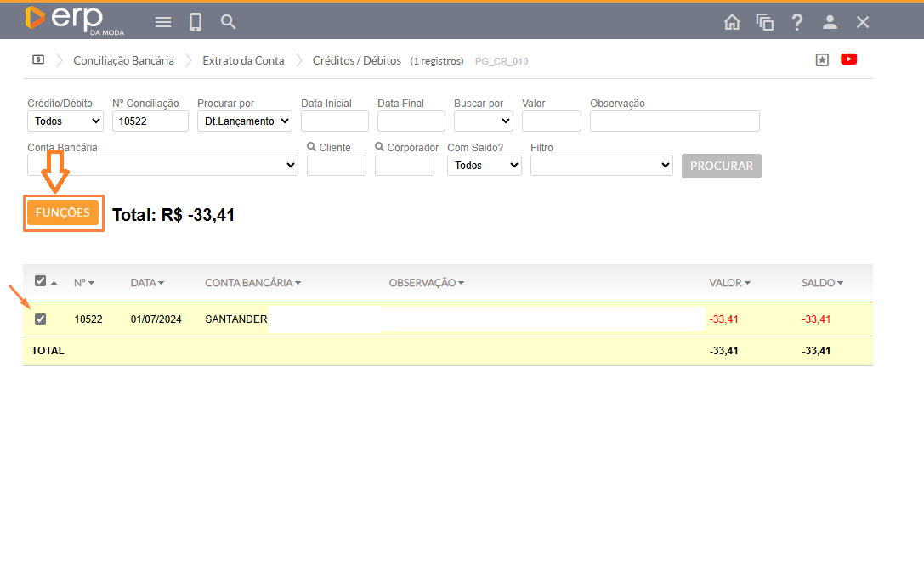Add page to favorites star icon
924x576 pixels.
[821, 60]
